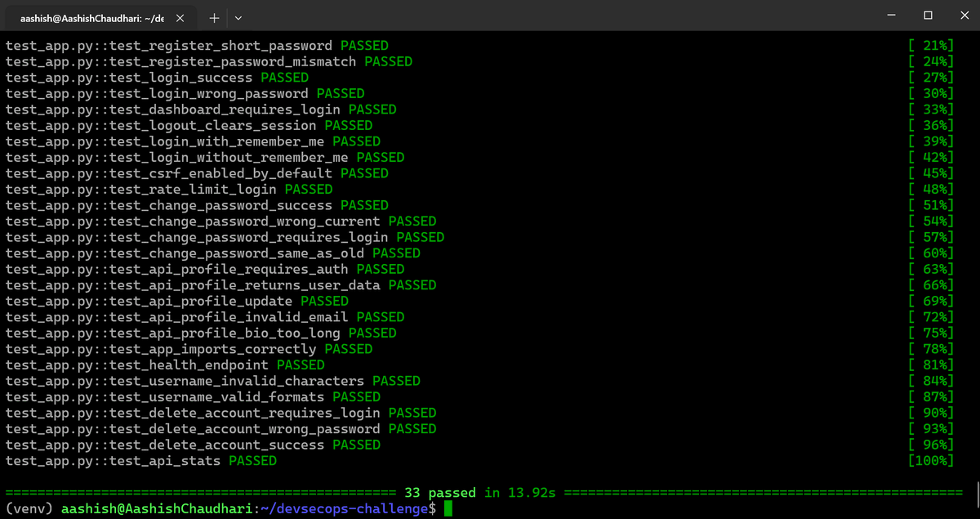Click the test_api_profile_update line

point(177,301)
